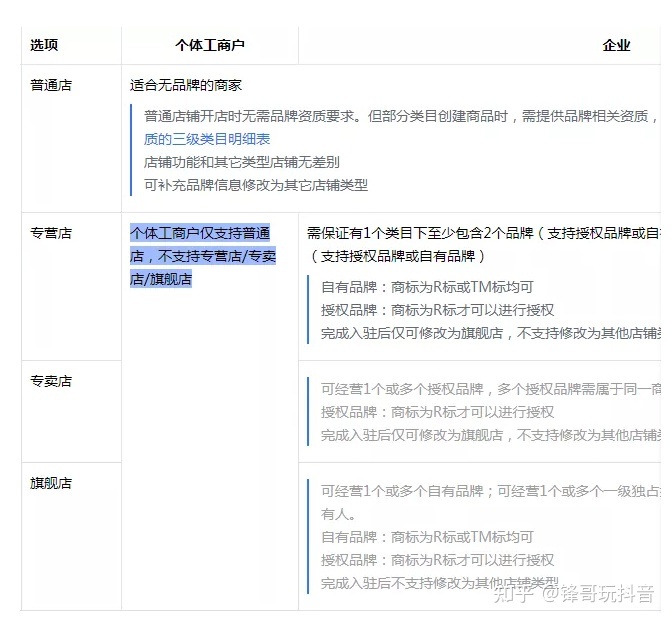Screen dimensions: 672x622
Task: Click the 完成入驻后不支持修改为其他店铺类型 line
Action: (x=439, y=583)
